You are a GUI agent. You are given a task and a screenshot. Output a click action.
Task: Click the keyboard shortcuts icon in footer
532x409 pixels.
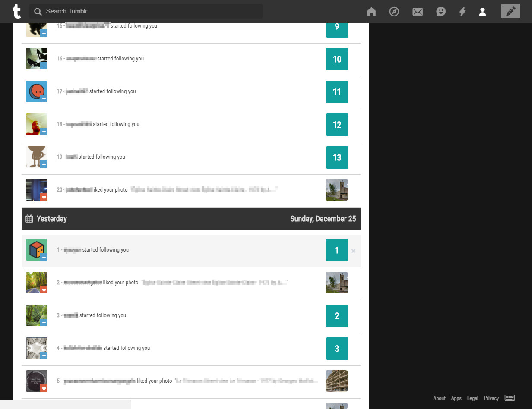510,398
